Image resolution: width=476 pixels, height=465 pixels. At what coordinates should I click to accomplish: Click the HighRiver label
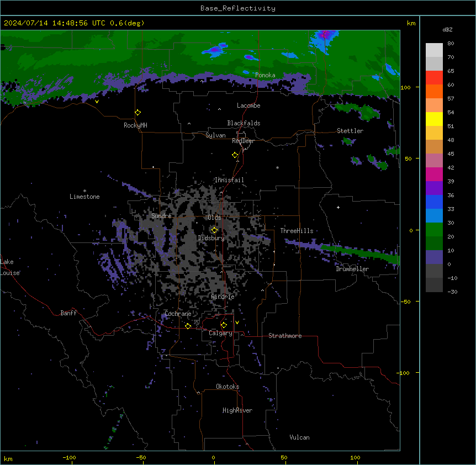coord(237,410)
